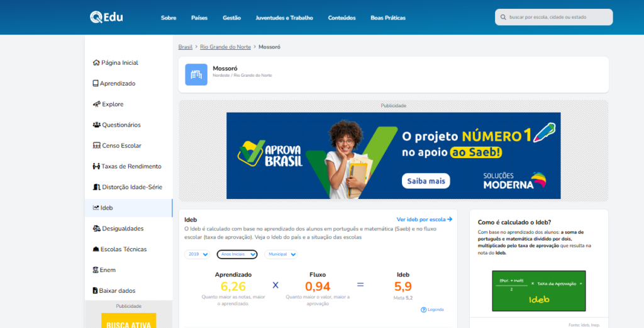
Task: Click the graduation cap icon beside Enem
Action: click(96, 270)
